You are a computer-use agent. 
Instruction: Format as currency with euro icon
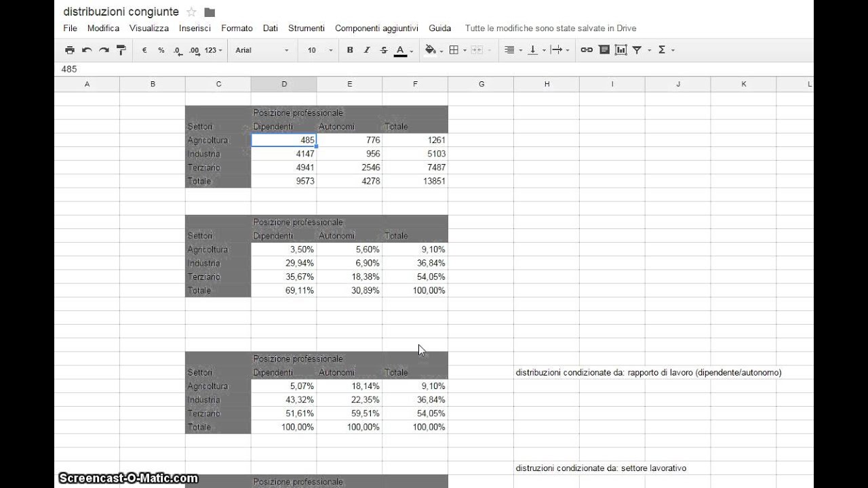(x=144, y=50)
